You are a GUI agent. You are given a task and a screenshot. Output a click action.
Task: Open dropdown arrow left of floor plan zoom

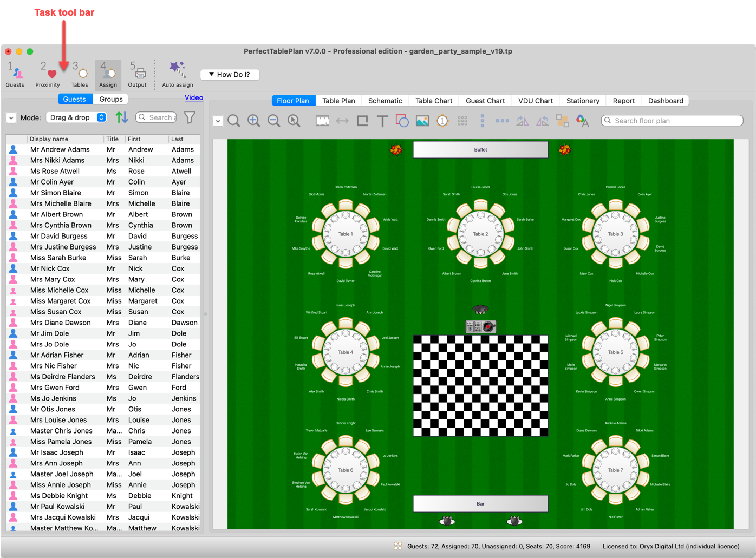coord(218,121)
